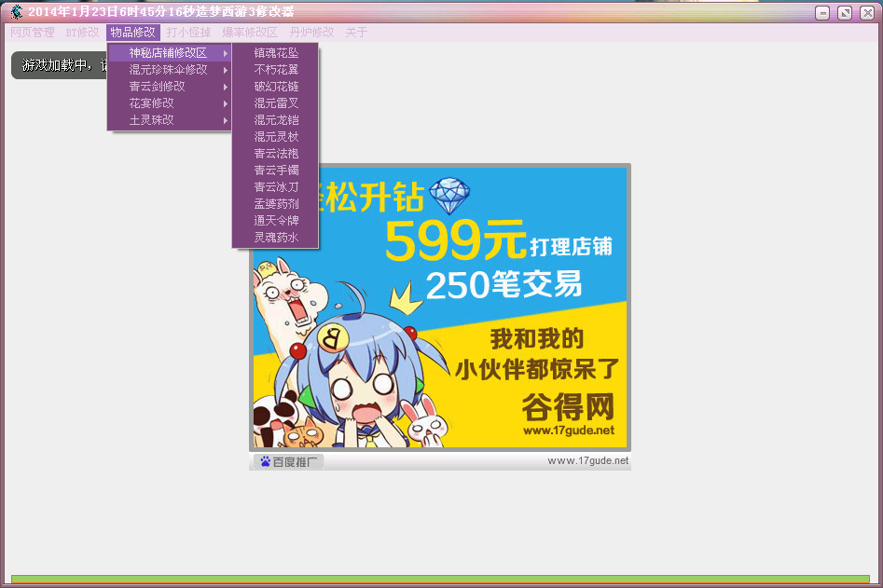Select 土灵珠改 submenu entry
This screenshot has width=883, height=588.
point(170,120)
